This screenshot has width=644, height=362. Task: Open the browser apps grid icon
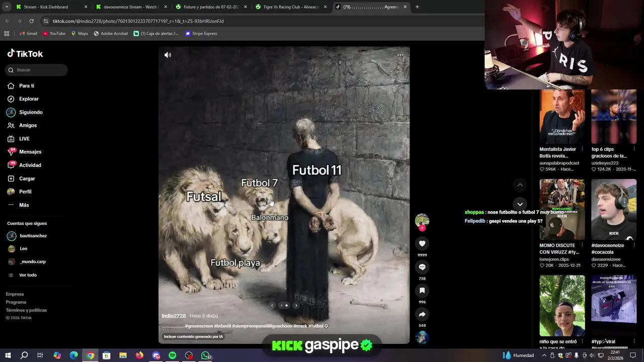(7, 33)
